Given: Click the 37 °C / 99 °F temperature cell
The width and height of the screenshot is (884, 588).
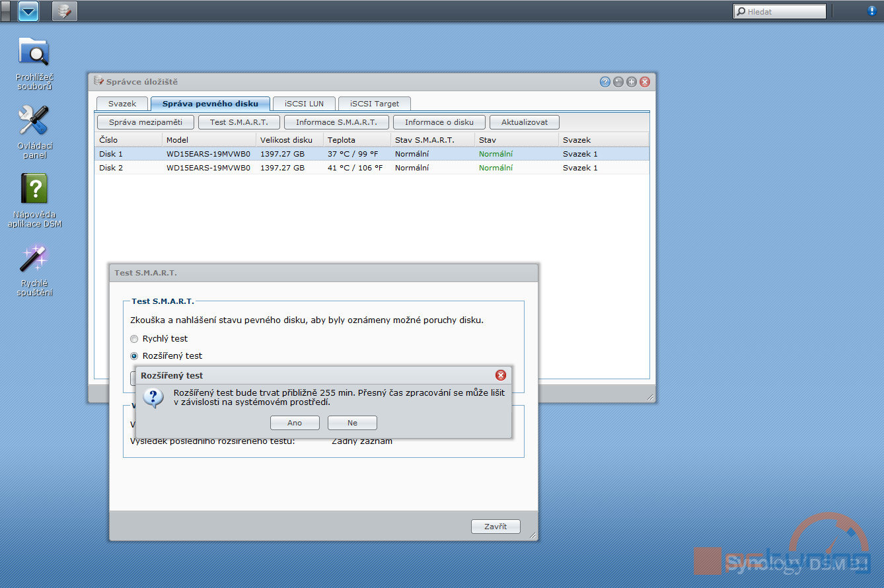Looking at the screenshot, I should point(353,154).
